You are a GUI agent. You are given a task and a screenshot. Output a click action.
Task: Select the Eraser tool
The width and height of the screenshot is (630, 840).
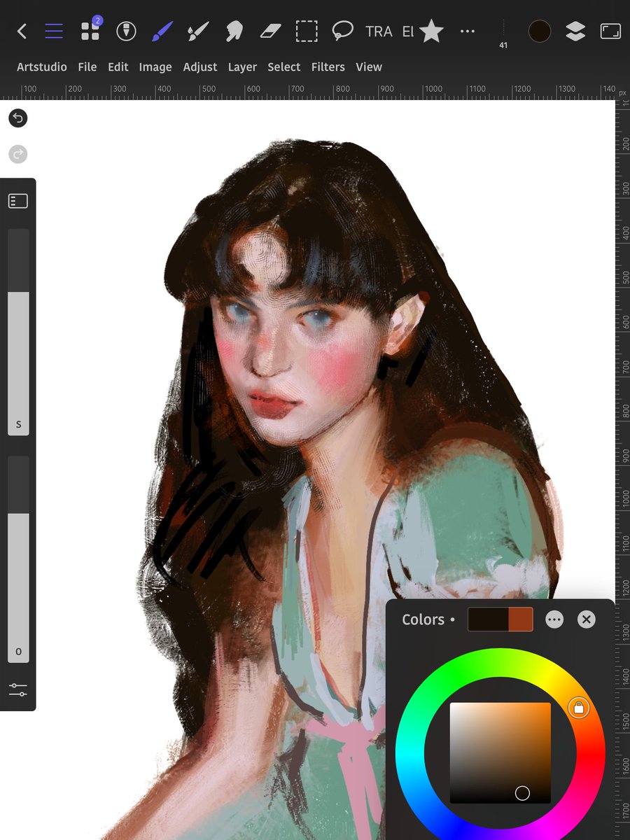271,31
